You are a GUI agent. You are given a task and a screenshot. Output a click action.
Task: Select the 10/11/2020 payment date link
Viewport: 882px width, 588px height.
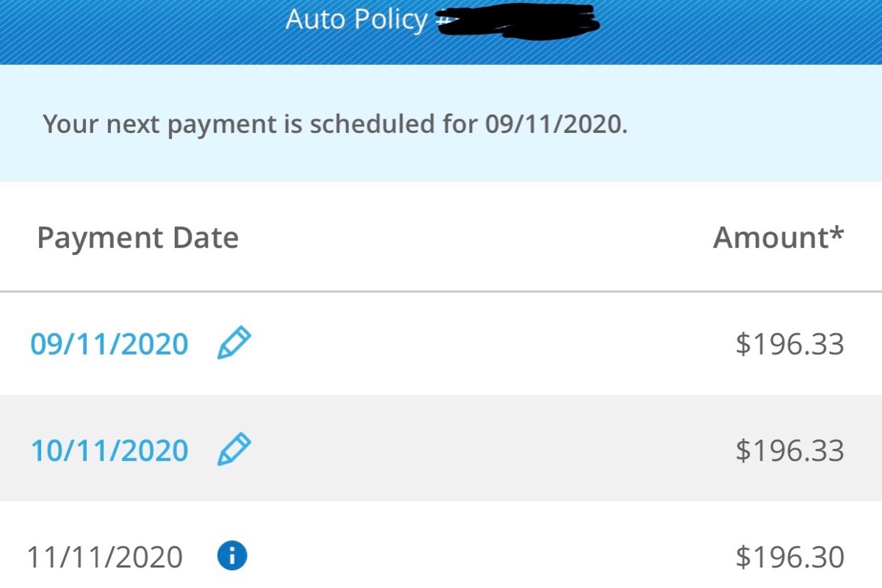[x=109, y=450]
